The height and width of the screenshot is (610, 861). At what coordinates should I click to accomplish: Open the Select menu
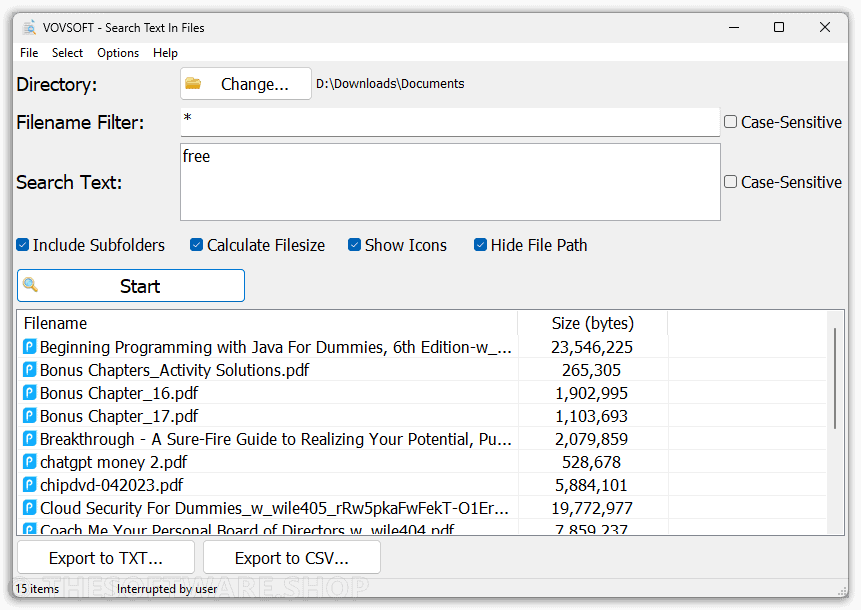(x=68, y=53)
